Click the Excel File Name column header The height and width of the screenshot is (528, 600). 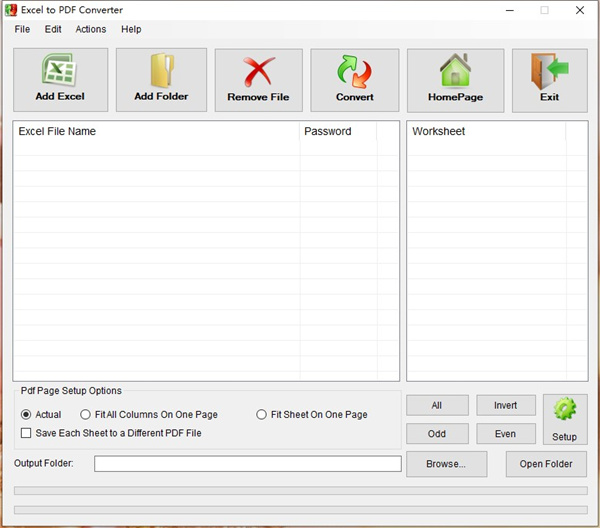[x=157, y=131]
